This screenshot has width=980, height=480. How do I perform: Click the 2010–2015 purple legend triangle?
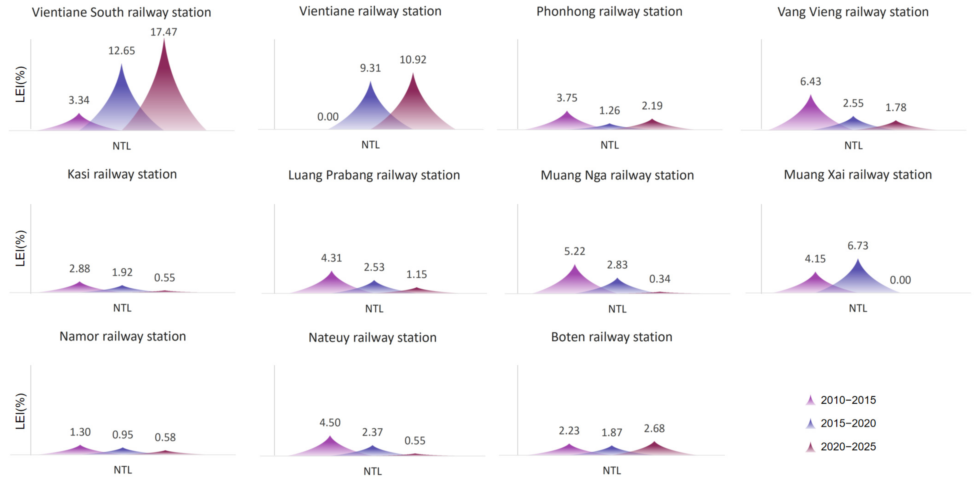[810, 400]
